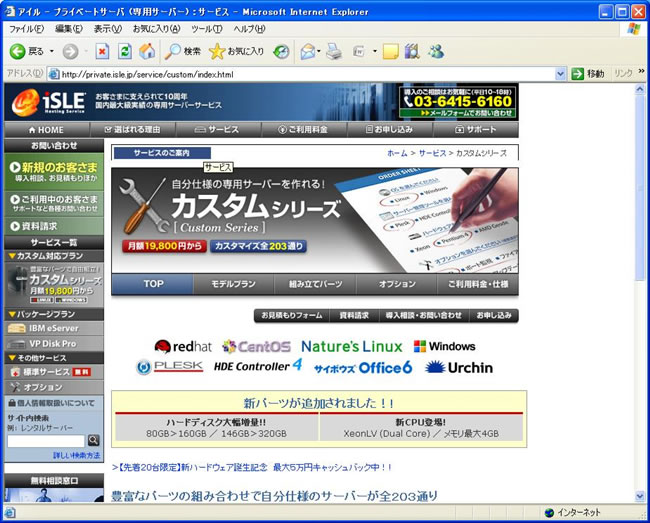
Task: Open Favorites star お気に入り button
Action: [236, 51]
